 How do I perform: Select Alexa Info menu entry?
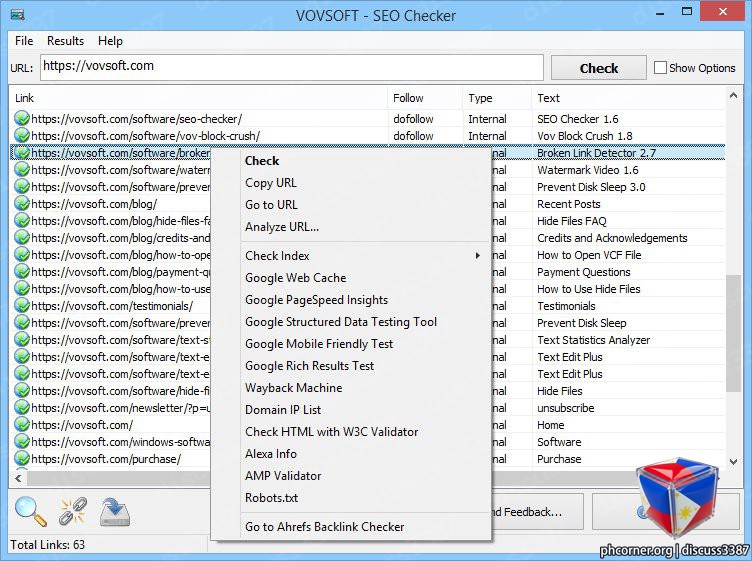coord(271,454)
